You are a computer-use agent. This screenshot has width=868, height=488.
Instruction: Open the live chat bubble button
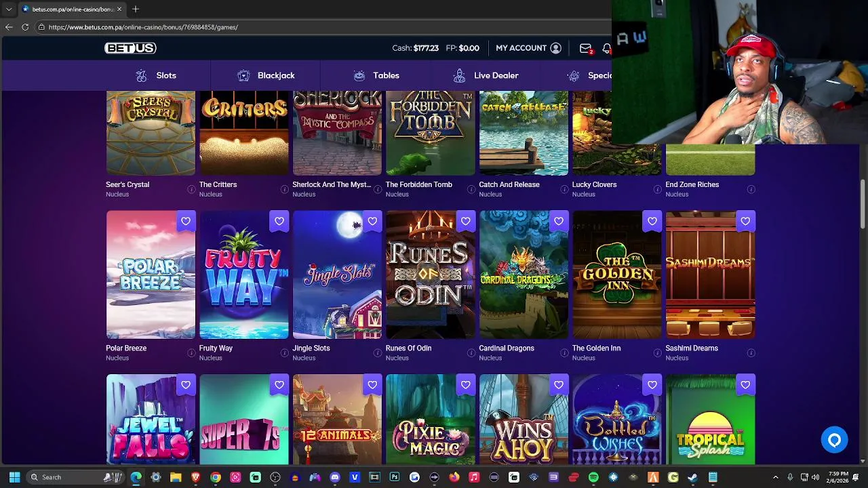[x=834, y=440]
